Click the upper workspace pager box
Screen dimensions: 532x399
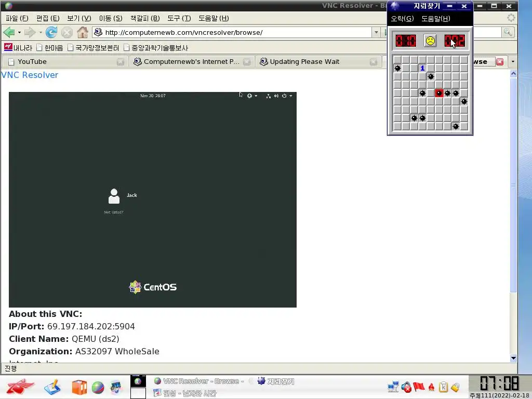[x=138, y=381]
